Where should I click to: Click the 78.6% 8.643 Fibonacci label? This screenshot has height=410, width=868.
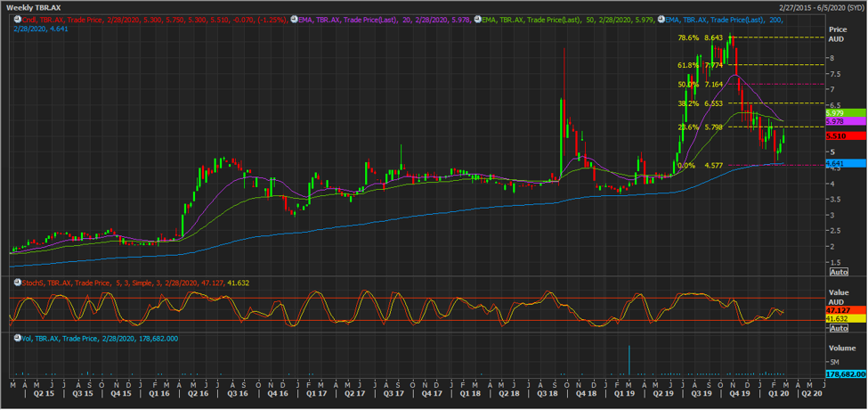[x=700, y=38]
